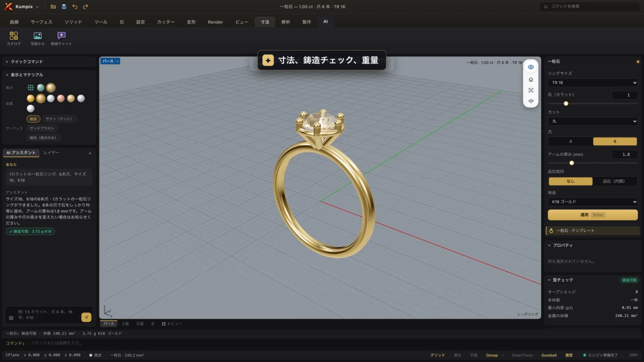Click the zoom extents frame icon
This screenshot has width=644, height=362.
[531, 90]
